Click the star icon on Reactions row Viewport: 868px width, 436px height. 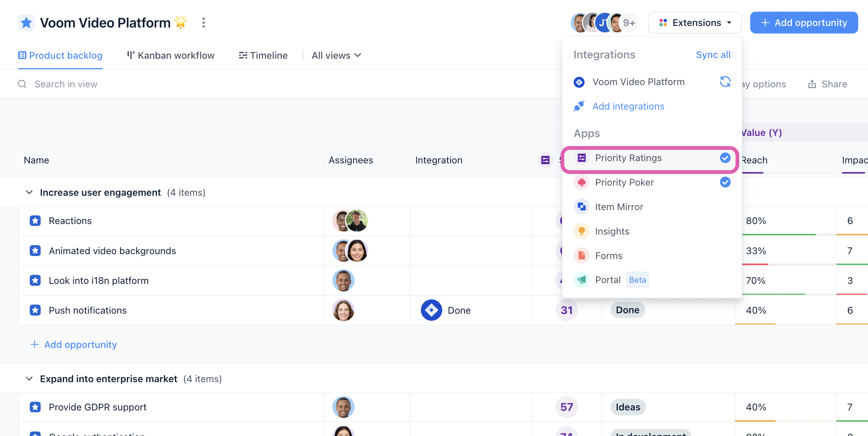(35, 221)
